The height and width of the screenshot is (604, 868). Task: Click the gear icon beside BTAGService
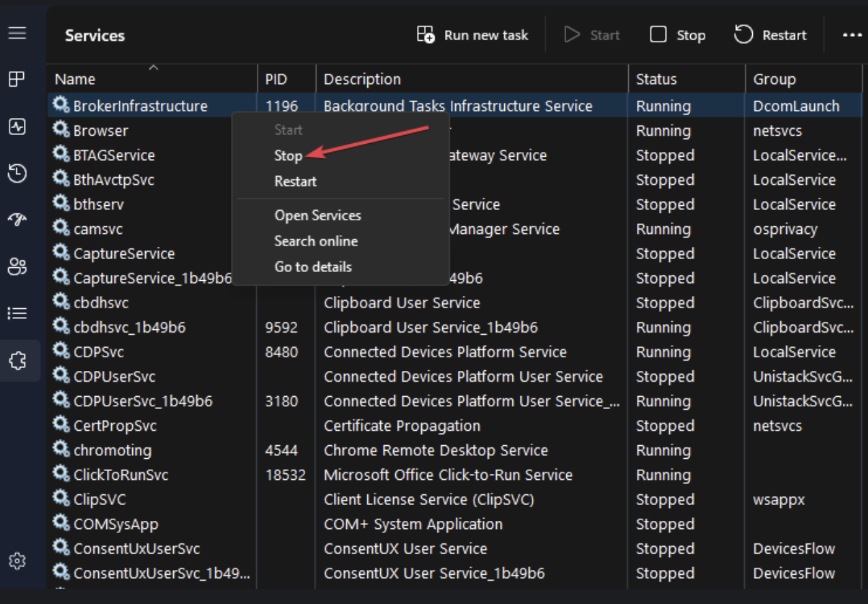(x=61, y=154)
